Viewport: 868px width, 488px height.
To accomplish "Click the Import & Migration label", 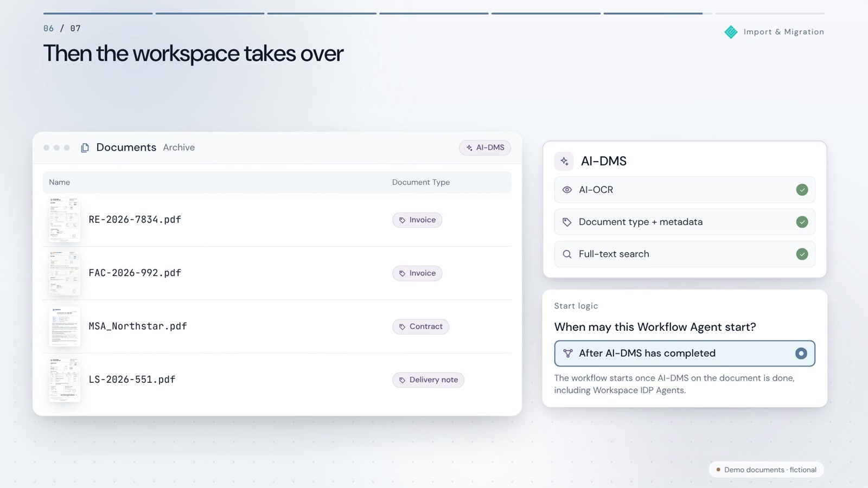I will click(x=783, y=32).
